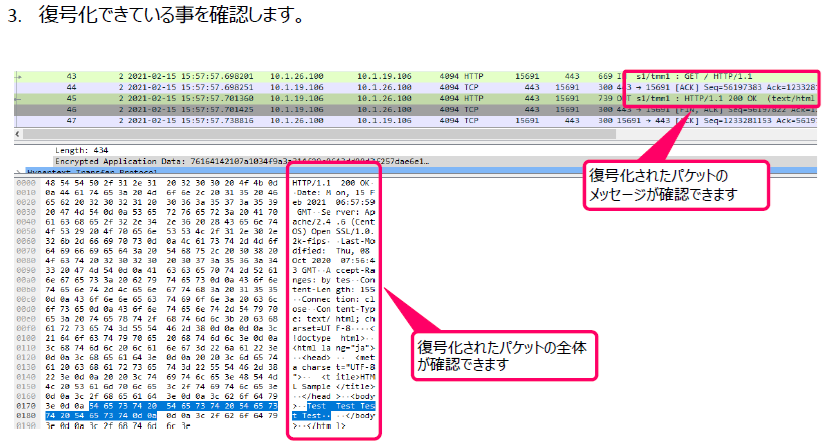Click hex bytes '48 54 54 50' at offset 0000
Image resolution: width=834 pixels, height=446 pixels.
coord(69,183)
